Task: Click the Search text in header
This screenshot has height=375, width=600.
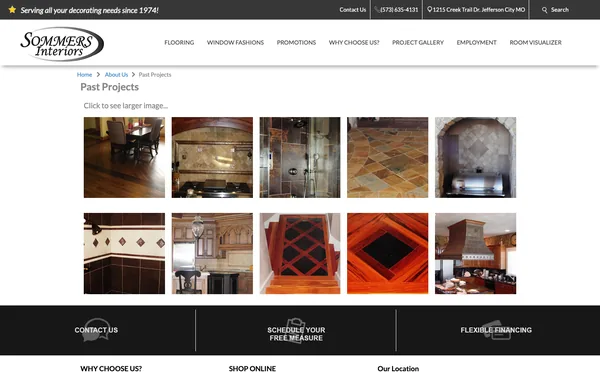Action: tap(559, 10)
